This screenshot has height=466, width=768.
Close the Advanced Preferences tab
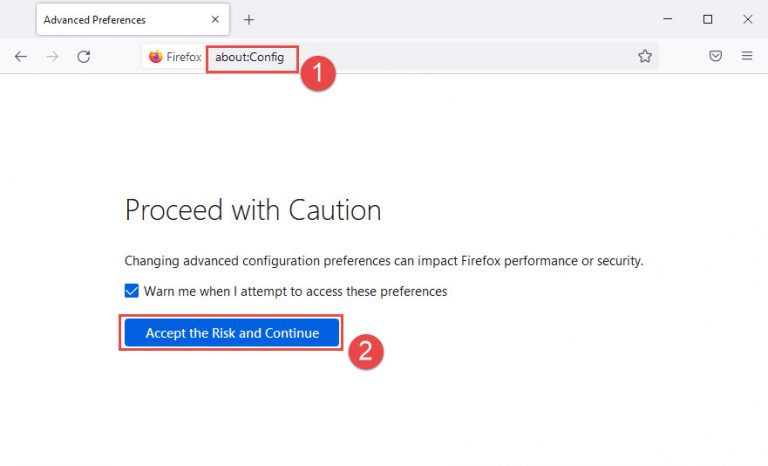[215, 20]
